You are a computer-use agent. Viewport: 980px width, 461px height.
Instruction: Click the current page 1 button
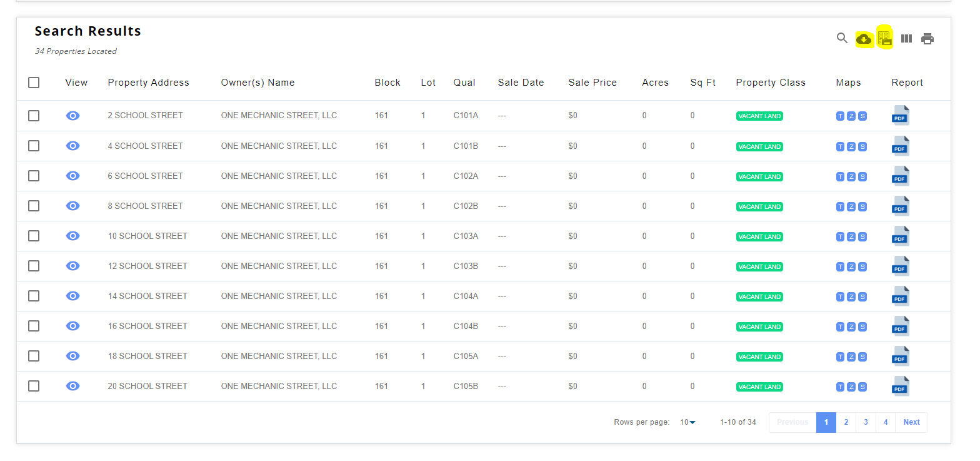826,422
